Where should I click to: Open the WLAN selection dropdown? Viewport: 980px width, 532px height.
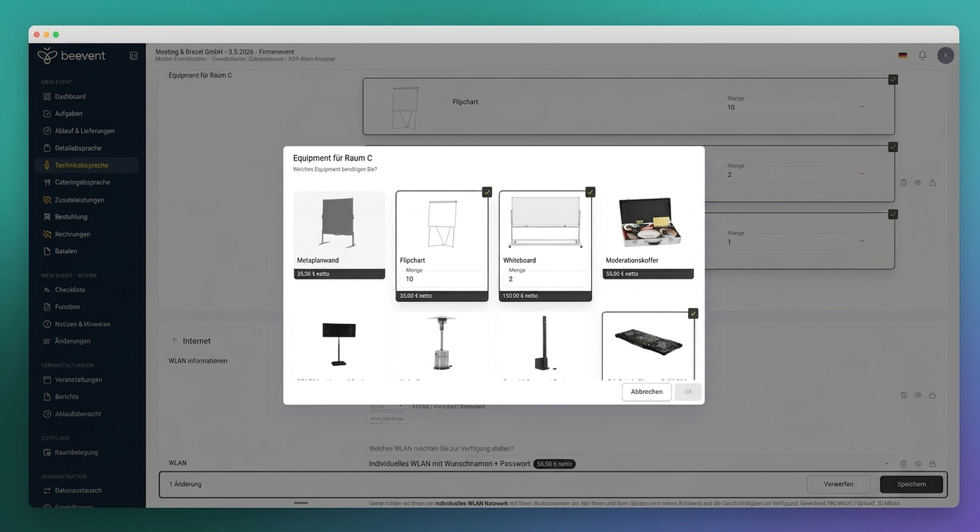887,464
